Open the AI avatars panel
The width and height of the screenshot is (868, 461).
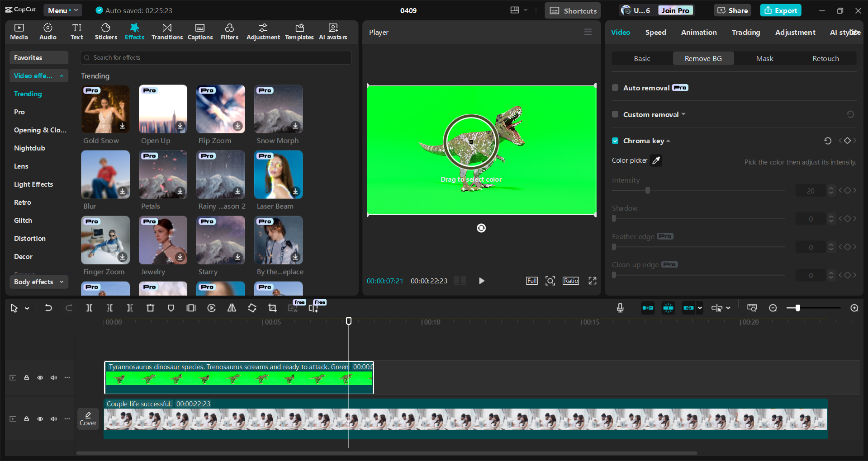pos(333,31)
